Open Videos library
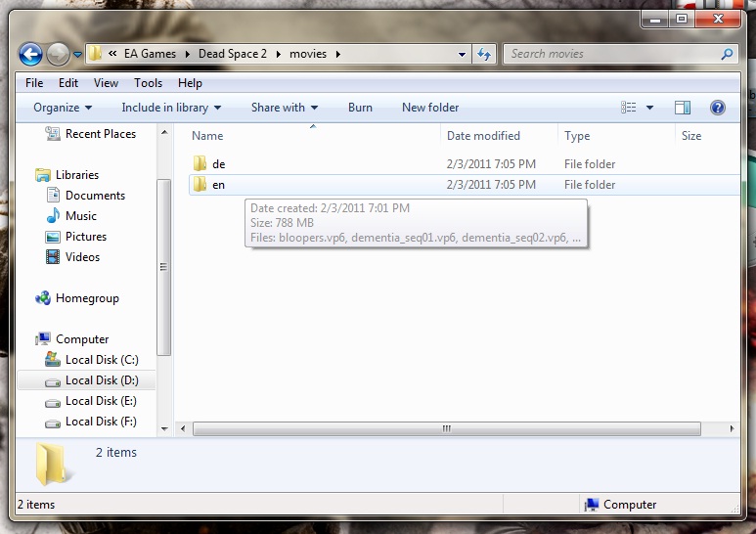Viewport: 756px width, 534px height. click(82, 257)
